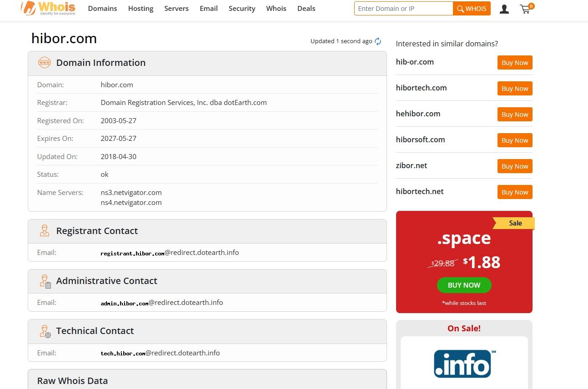
Task: Click the Registrant Contact person icon
Action: tap(45, 230)
